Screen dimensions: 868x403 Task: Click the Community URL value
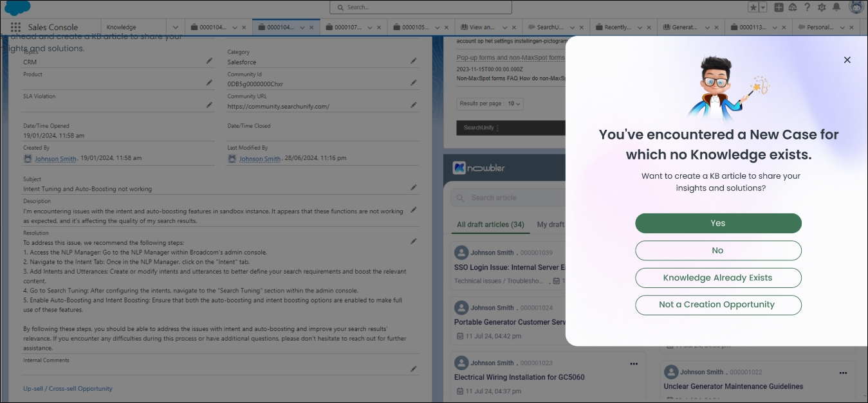279,107
